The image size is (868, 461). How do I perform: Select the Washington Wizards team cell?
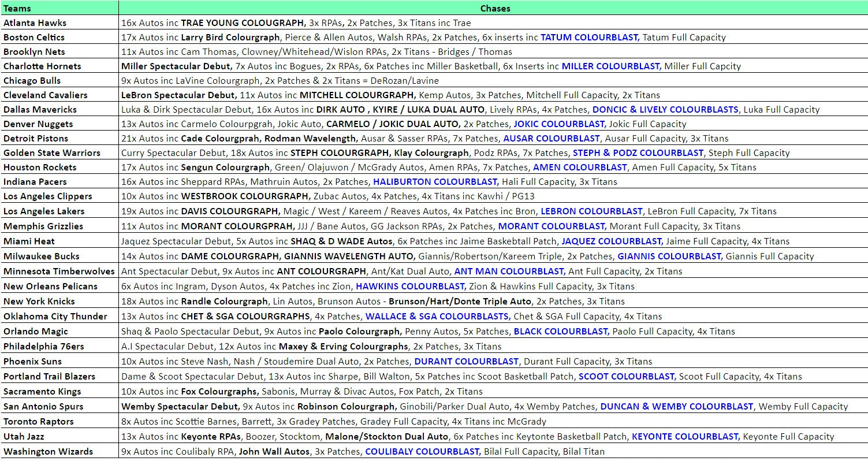(x=48, y=452)
